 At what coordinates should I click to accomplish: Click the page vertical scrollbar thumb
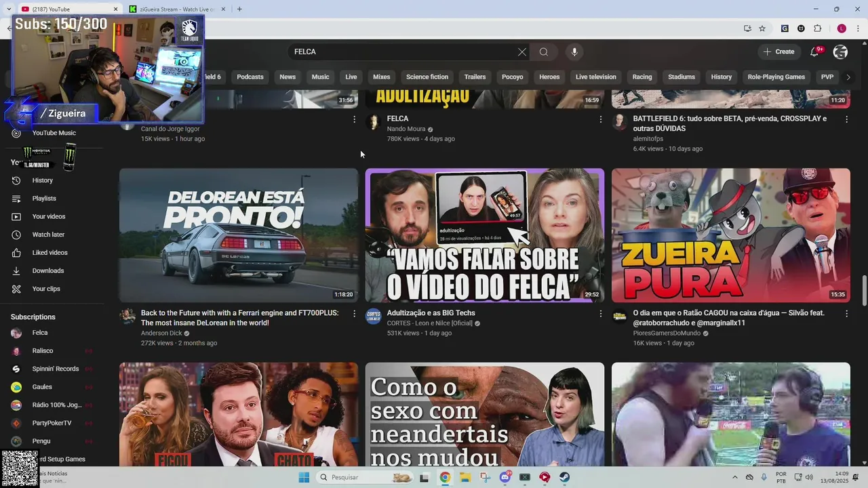pyautogui.click(x=864, y=291)
